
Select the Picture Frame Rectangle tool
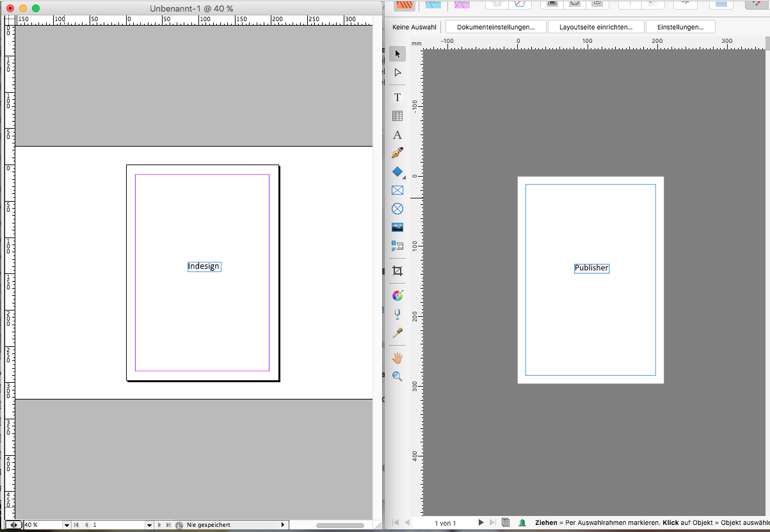click(397, 190)
